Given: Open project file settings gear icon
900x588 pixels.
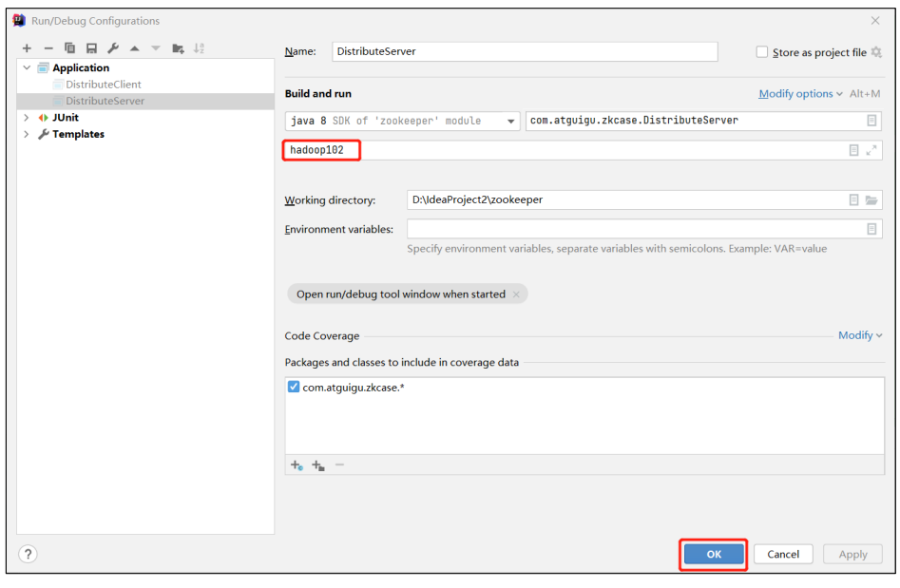Looking at the screenshot, I should (x=876, y=52).
